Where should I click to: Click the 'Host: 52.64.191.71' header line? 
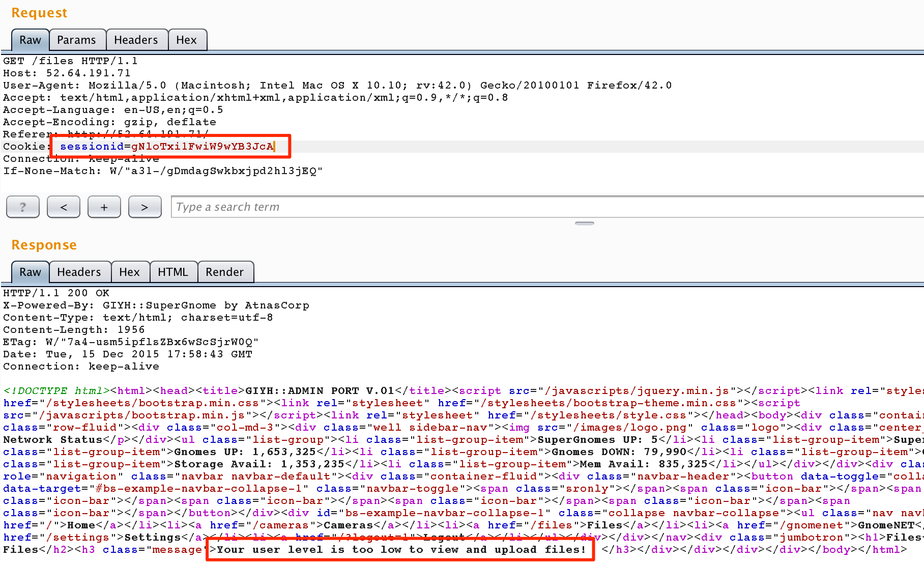(x=67, y=73)
